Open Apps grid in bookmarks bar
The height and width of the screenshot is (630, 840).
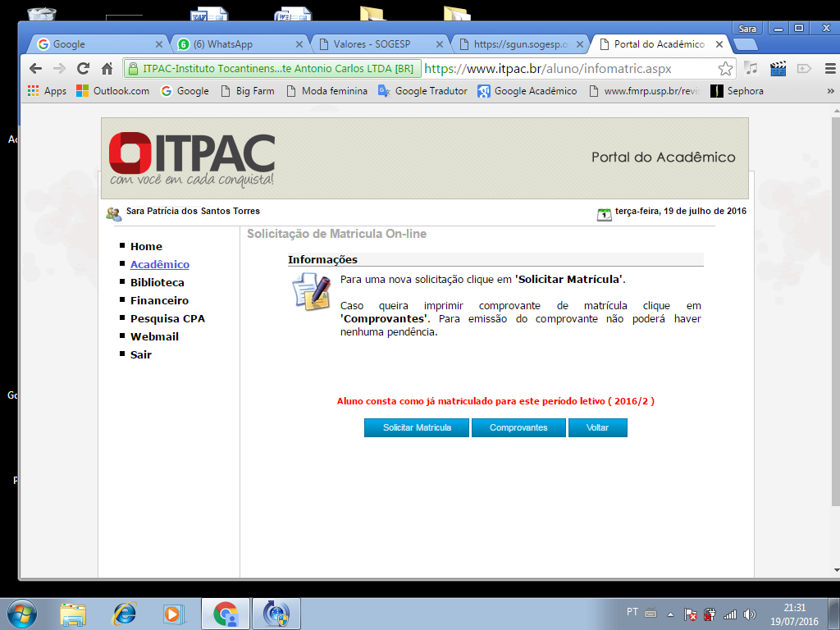click(x=47, y=91)
